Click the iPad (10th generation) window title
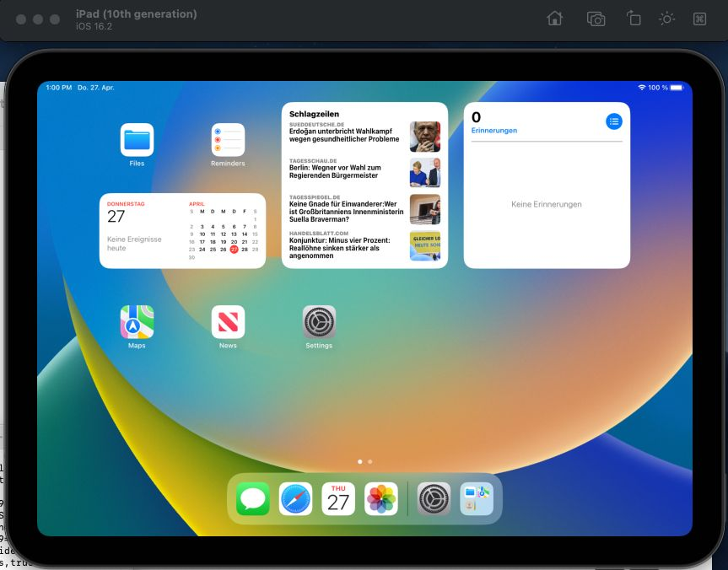Viewport: 728px width, 570px height. tap(137, 14)
